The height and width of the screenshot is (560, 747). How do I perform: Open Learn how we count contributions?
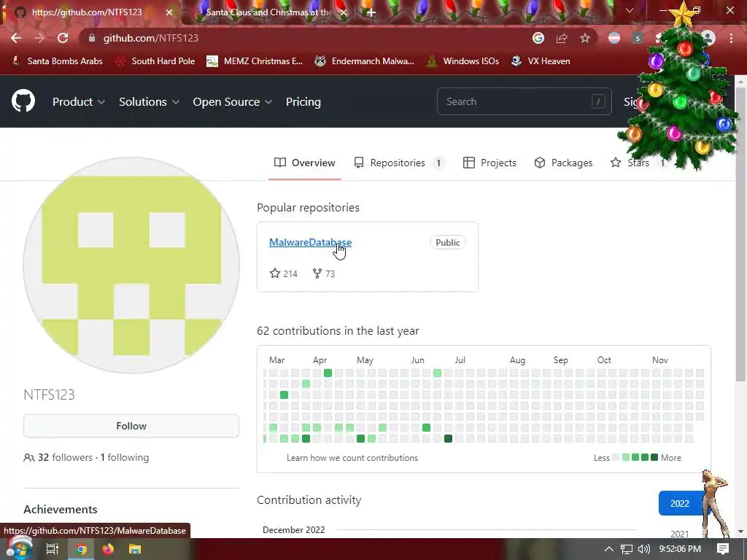[352, 458]
